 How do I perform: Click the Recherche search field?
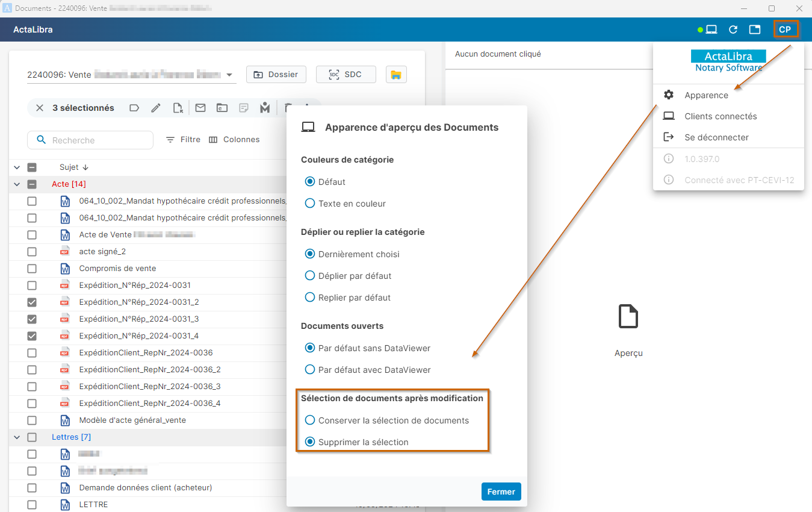[90, 140]
